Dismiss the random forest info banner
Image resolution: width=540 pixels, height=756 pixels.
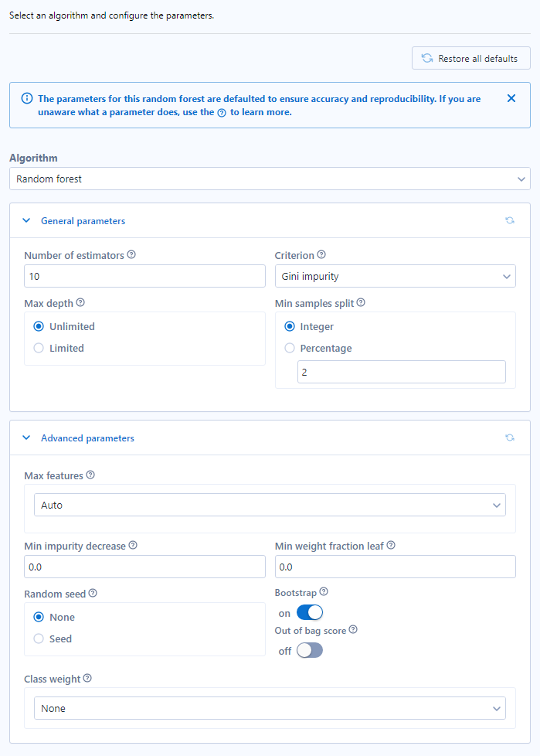(511, 98)
